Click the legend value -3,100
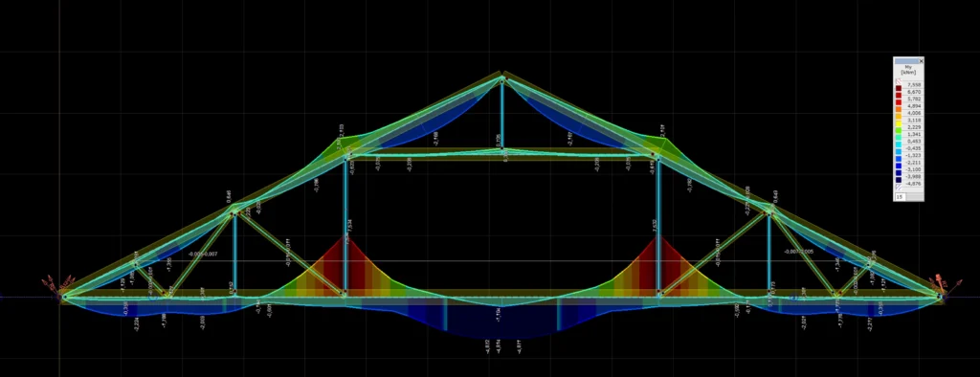This screenshot has height=377, width=980. [x=914, y=169]
